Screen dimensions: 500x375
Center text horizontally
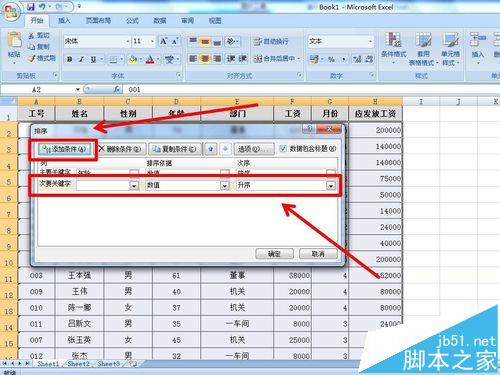(205, 59)
